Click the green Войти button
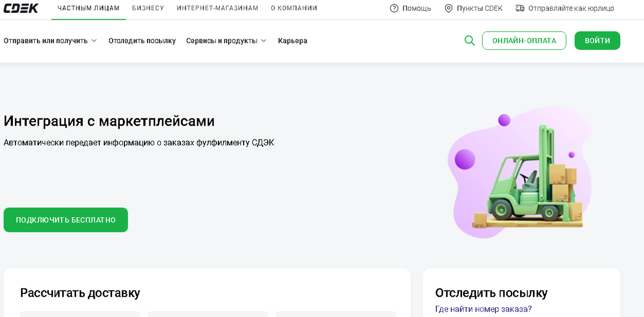This screenshot has height=317, width=644. [x=597, y=41]
